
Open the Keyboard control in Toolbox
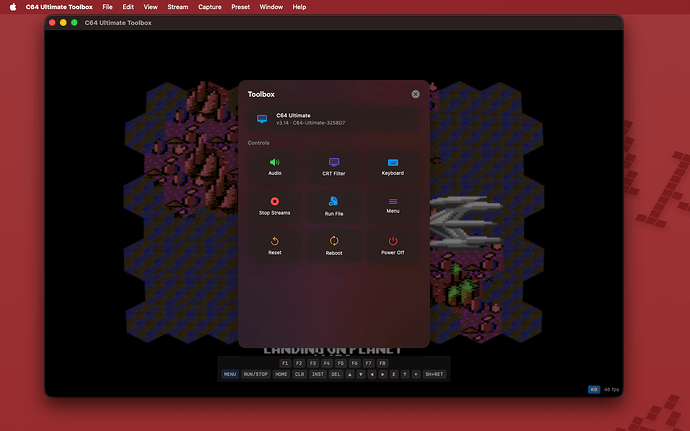[393, 167]
